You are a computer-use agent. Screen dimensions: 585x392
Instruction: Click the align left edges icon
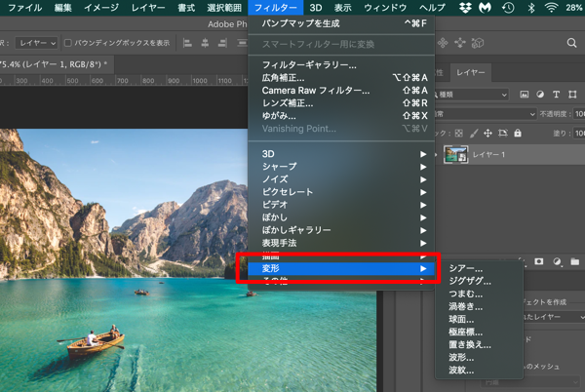click(x=187, y=43)
